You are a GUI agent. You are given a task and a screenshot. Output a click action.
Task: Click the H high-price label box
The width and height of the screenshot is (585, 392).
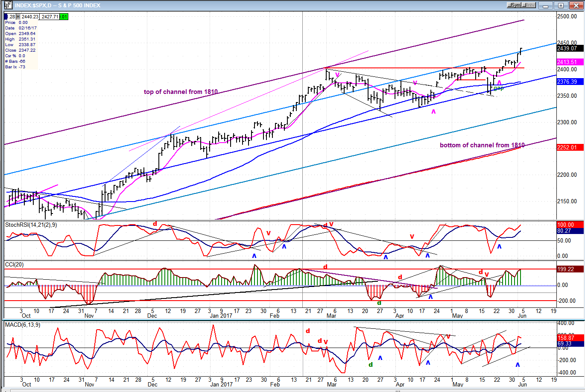(x=18, y=17)
